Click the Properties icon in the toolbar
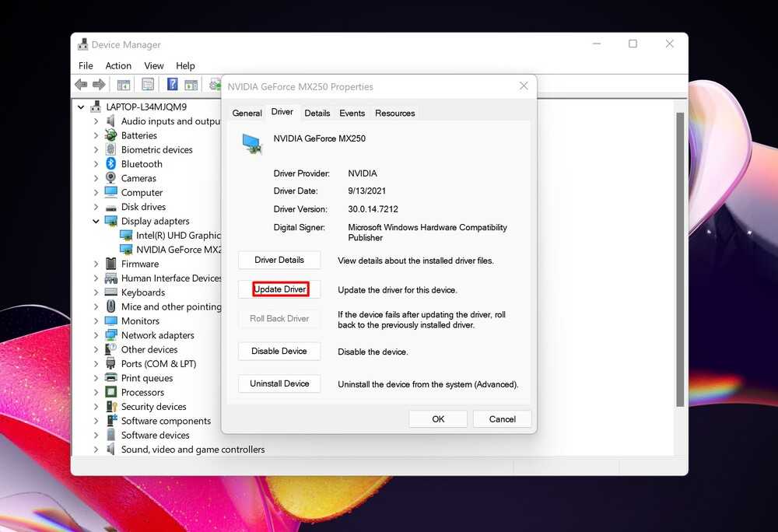The height and width of the screenshot is (532, 778). pyautogui.click(x=147, y=84)
